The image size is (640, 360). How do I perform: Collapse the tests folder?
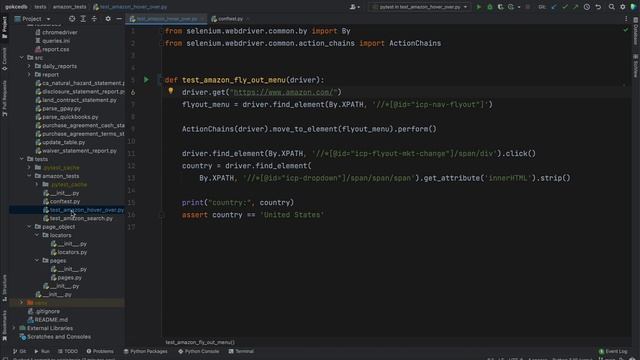[x=22, y=159]
